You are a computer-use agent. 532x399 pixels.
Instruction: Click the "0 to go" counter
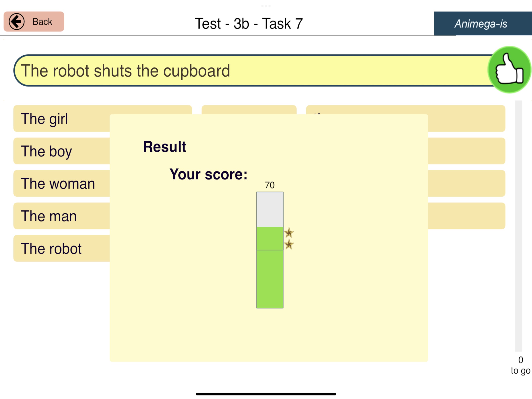pyautogui.click(x=520, y=365)
